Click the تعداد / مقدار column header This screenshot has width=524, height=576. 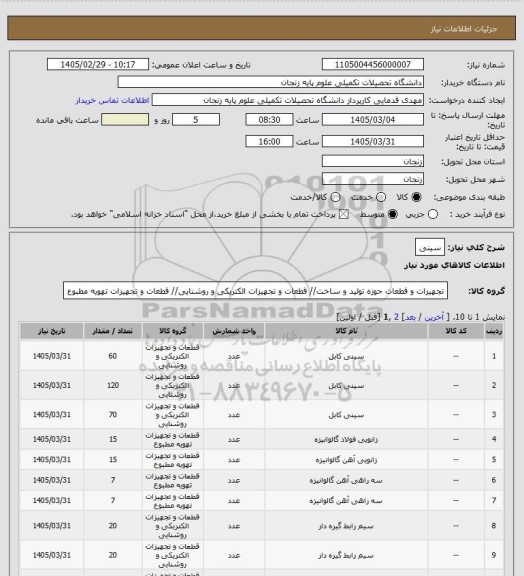point(112,331)
